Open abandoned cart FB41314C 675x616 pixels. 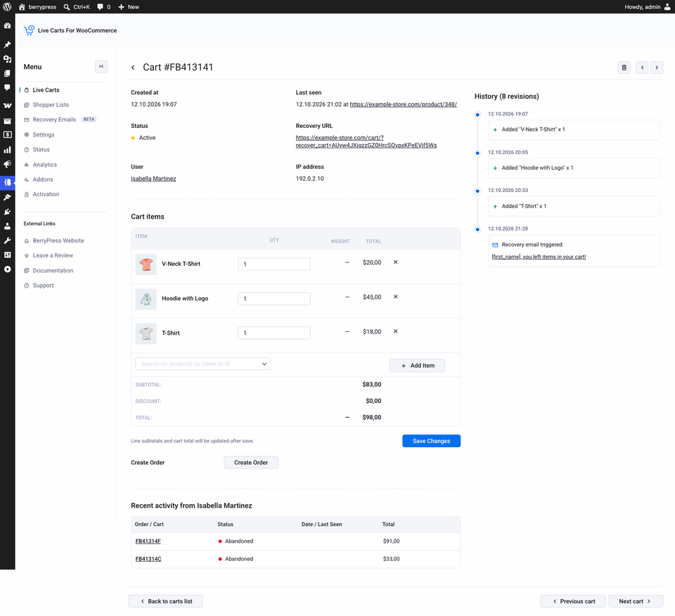[148, 559]
